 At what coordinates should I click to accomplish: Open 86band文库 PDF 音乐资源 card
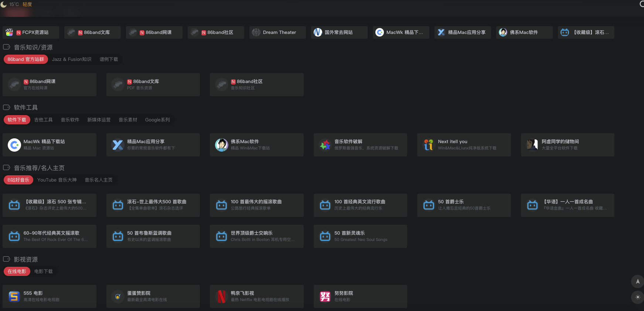pos(153,84)
